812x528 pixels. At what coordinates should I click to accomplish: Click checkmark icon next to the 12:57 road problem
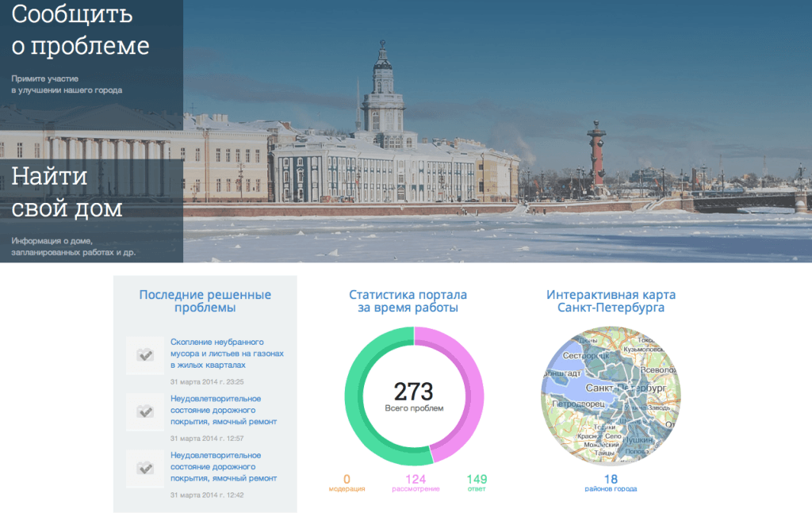pyautogui.click(x=145, y=411)
